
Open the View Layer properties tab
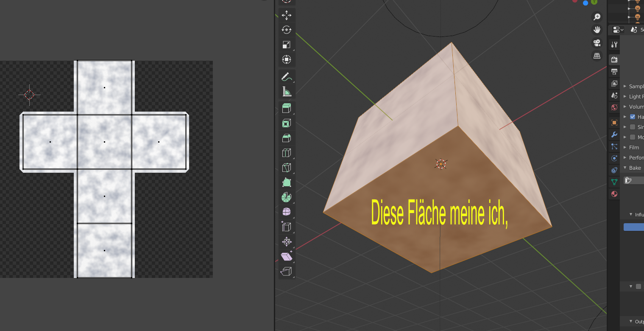tap(614, 84)
